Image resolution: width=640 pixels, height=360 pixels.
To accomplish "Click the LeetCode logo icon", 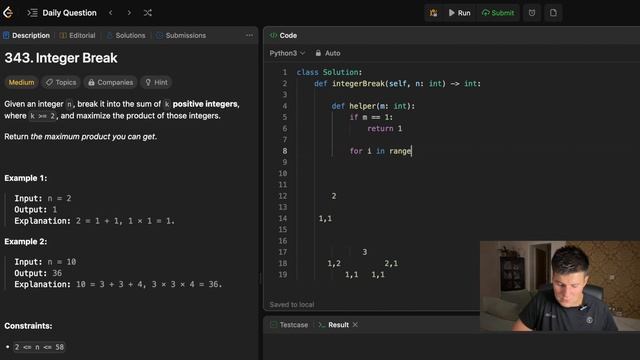I will click(x=8, y=13).
